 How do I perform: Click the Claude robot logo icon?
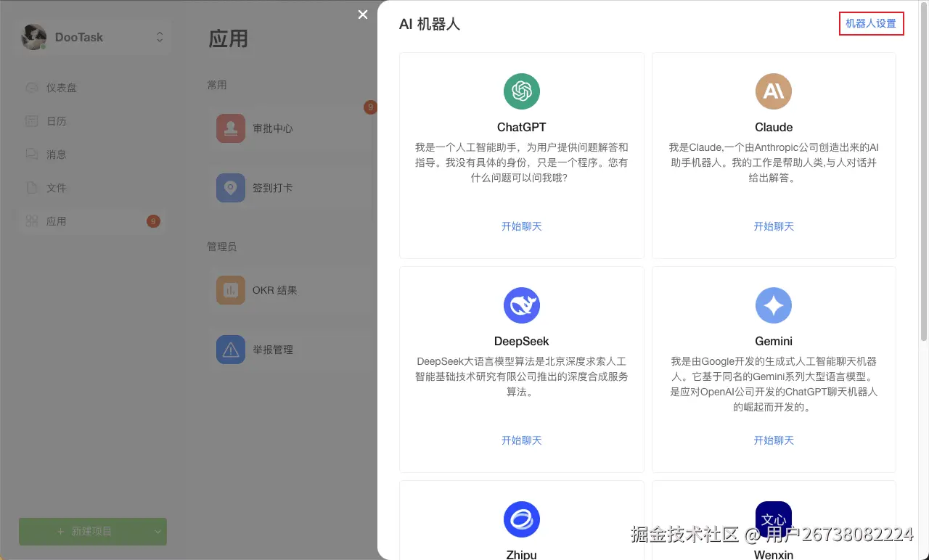pos(774,91)
